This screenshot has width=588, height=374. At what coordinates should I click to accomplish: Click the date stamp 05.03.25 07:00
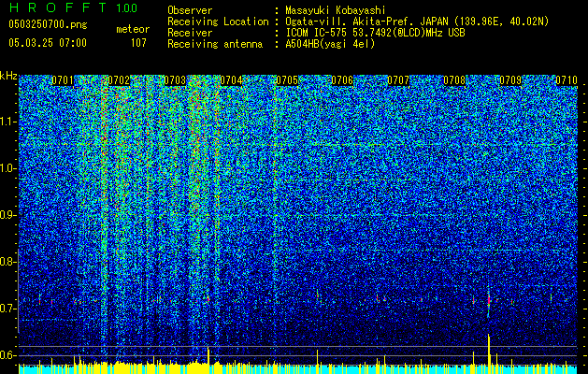[48, 43]
